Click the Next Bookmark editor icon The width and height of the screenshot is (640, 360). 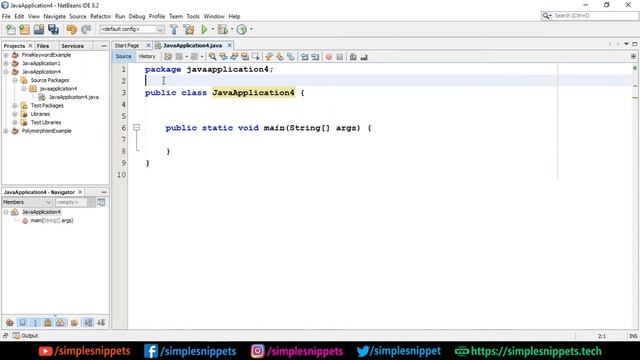coord(280,57)
